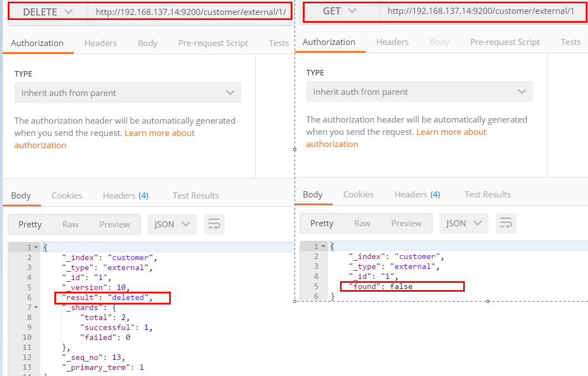Open Headers tab in the DELETE request
Image resolution: width=588 pixels, height=376 pixels.
click(x=100, y=43)
